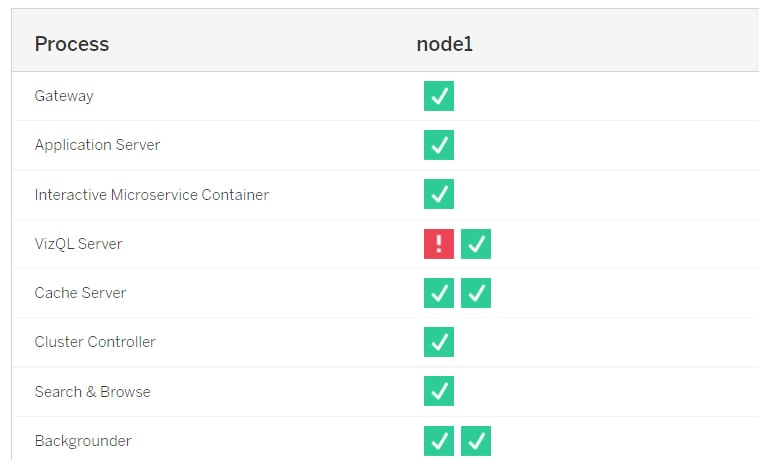Click Search & Browse status check icon
The image size is (759, 460).
439,391
